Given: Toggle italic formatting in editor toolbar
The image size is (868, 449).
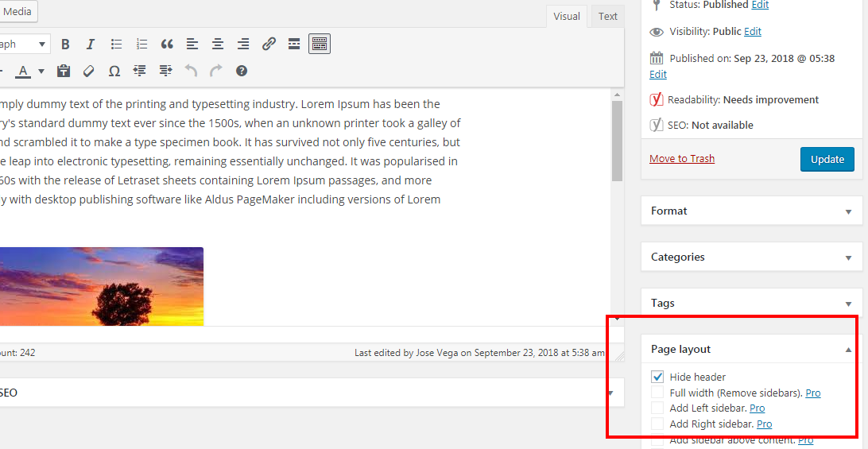Looking at the screenshot, I should coord(91,45).
